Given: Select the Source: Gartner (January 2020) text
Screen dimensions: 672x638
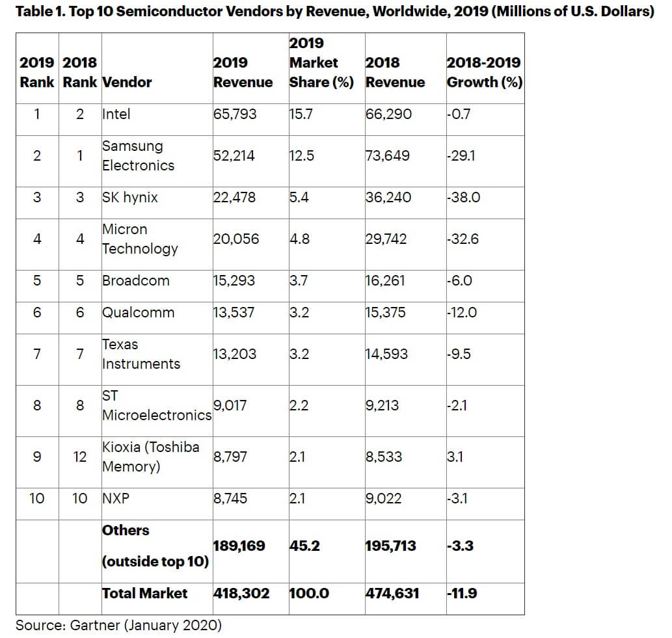Looking at the screenshot, I should [118, 625].
